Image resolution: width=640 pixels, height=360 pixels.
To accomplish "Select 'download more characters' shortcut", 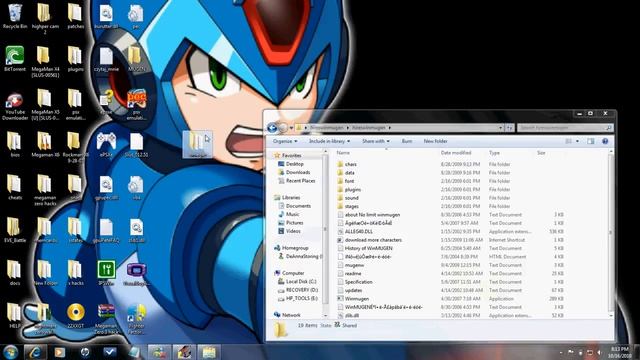I will [451, 240].
